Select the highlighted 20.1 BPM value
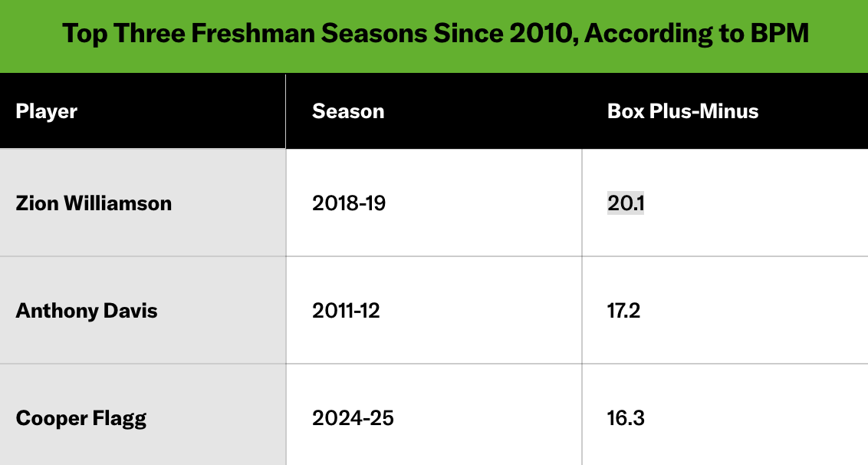 pos(626,203)
